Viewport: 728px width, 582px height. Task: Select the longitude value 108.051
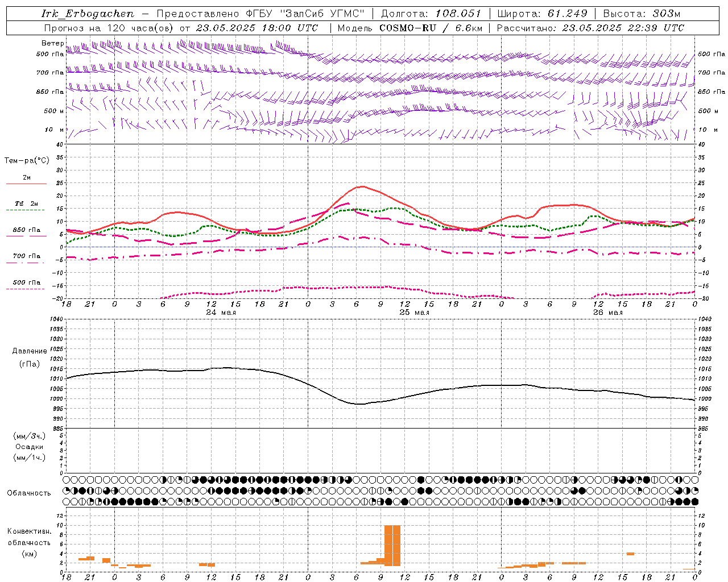[x=458, y=14]
